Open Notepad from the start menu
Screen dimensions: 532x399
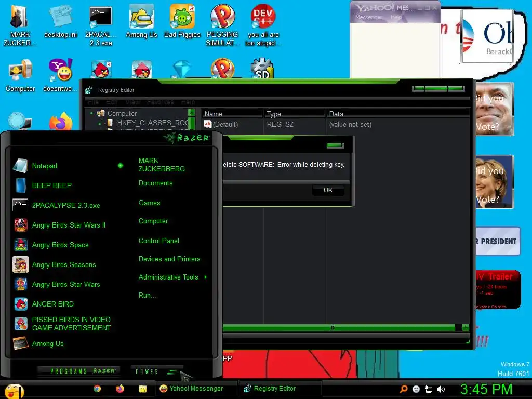point(45,166)
